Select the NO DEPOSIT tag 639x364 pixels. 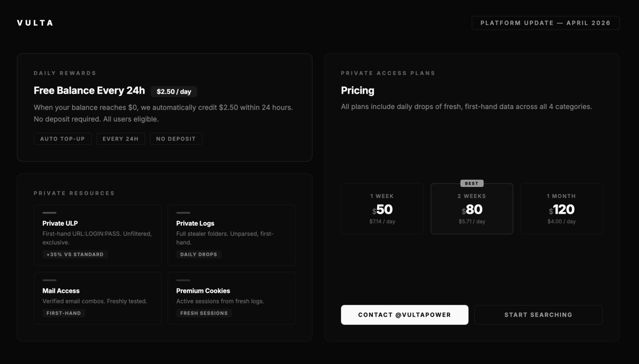[x=176, y=139]
